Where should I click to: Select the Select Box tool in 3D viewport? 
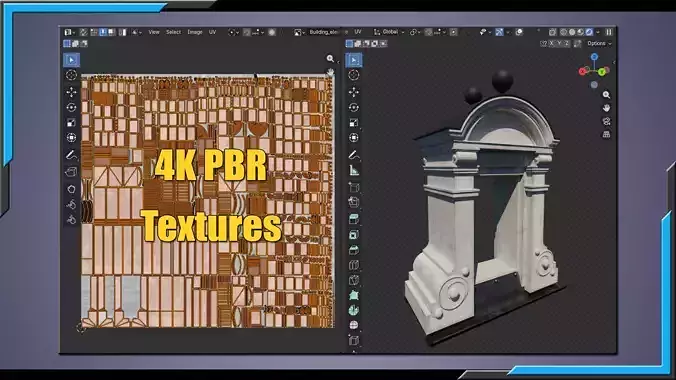click(x=354, y=60)
